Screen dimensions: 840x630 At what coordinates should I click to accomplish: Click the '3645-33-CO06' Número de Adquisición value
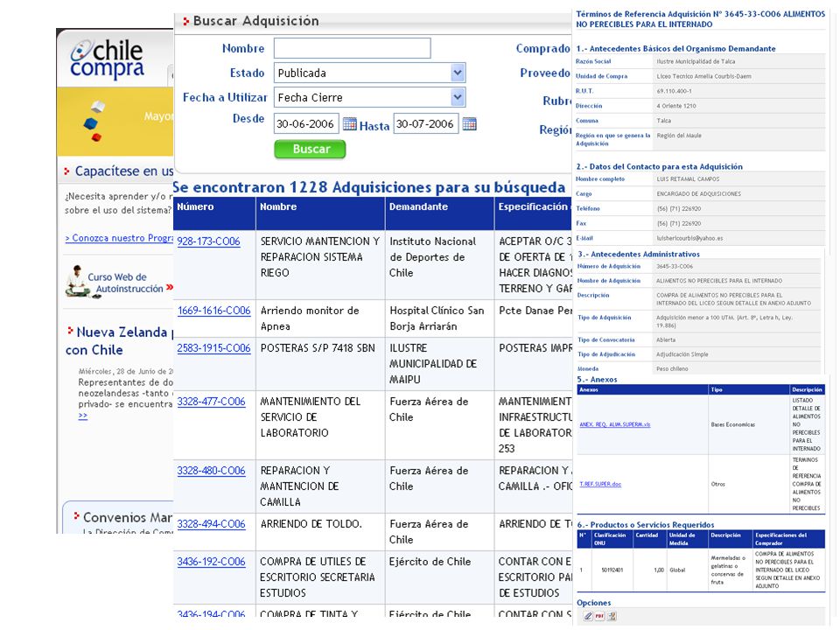pos(675,266)
